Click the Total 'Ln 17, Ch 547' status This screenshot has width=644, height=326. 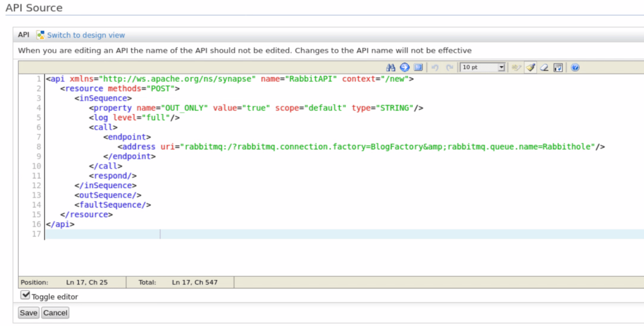tap(195, 283)
